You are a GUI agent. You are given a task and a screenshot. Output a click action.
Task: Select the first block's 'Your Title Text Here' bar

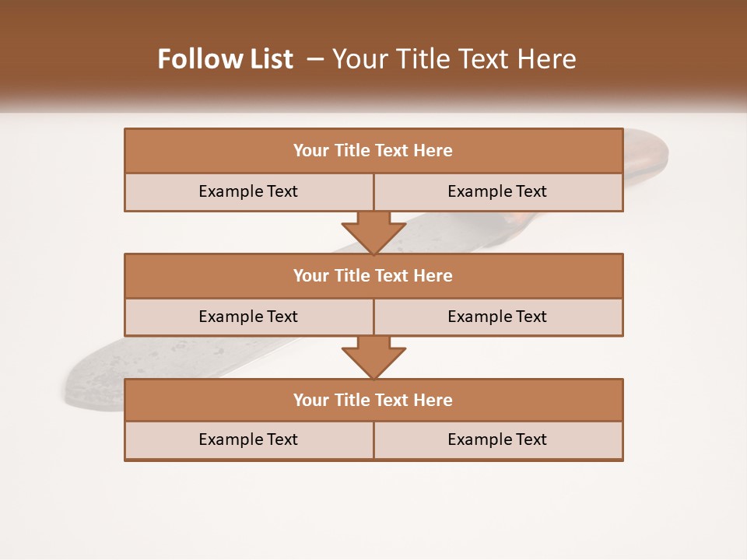[x=373, y=150]
